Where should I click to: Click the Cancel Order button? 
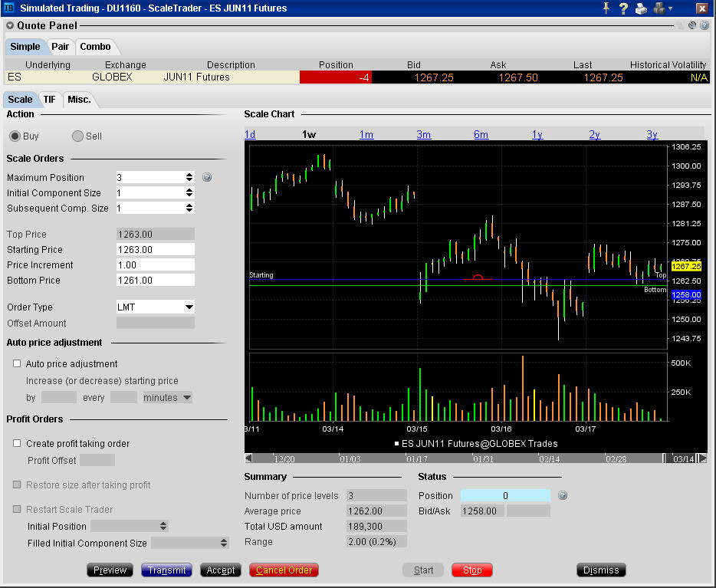pyautogui.click(x=284, y=570)
